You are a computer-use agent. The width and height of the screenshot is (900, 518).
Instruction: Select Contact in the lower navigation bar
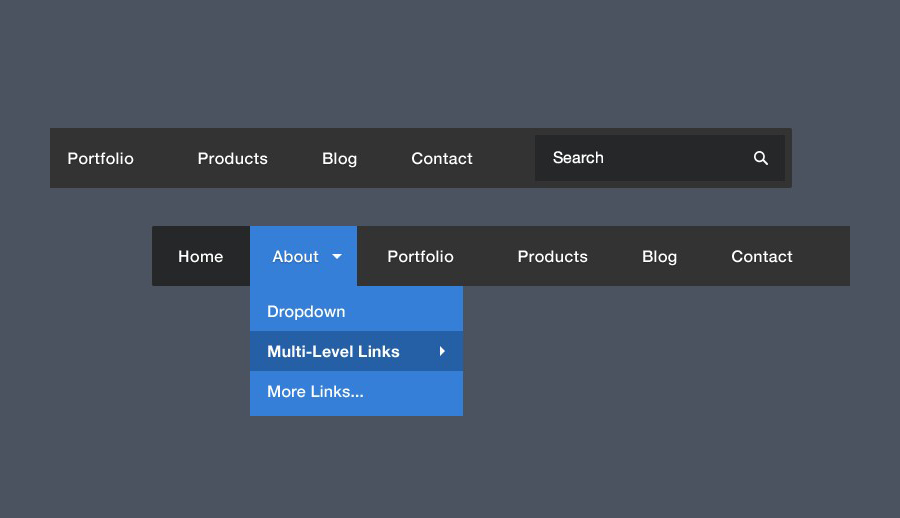pos(761,257)
